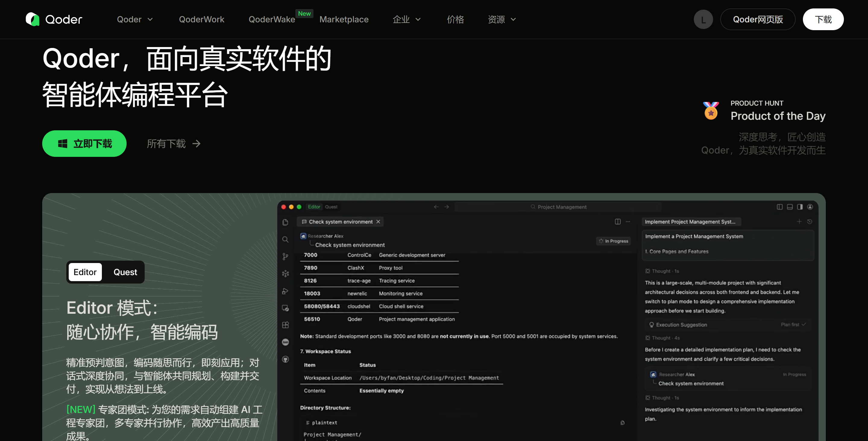Open the QoderWork page
The height and width of the screenshot is (441, 868).
click(x=202, y=19)
